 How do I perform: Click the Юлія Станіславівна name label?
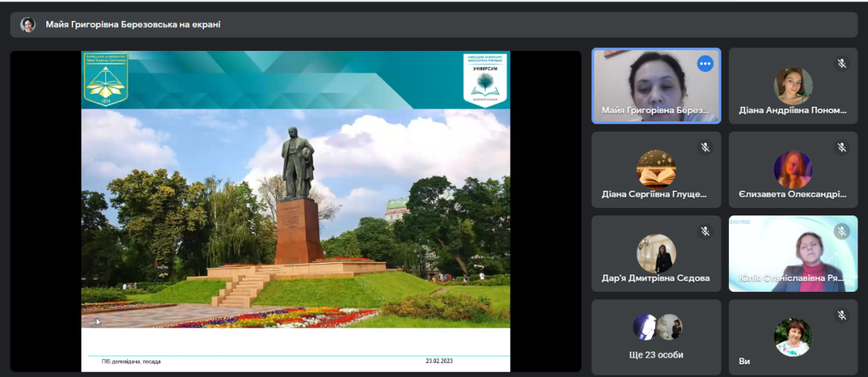click(x=792, y=278)
